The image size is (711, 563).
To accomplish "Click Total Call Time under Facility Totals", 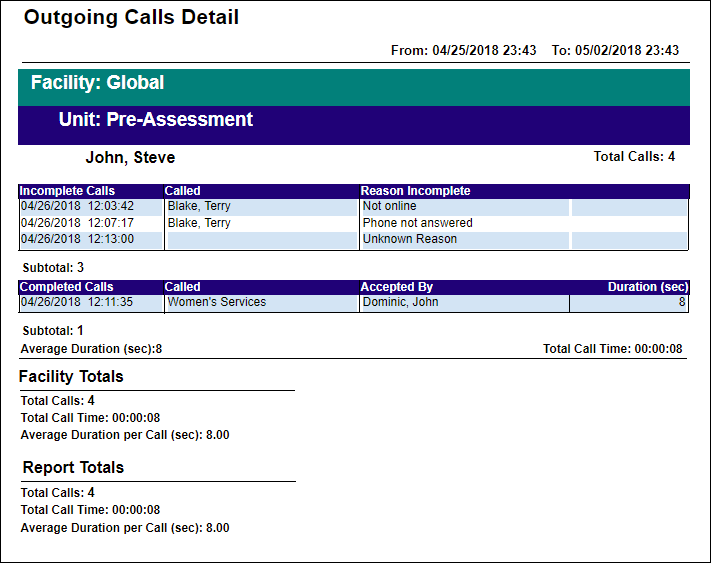I will tap(90, 418).
